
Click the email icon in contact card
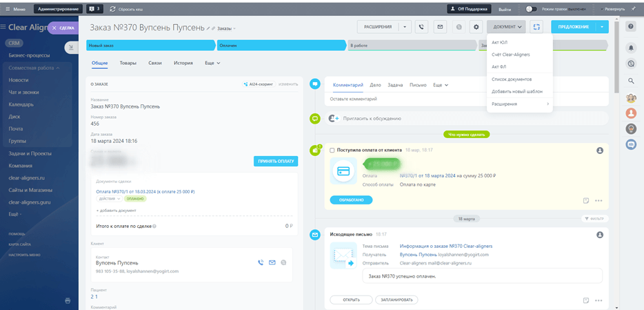[272, 262]
